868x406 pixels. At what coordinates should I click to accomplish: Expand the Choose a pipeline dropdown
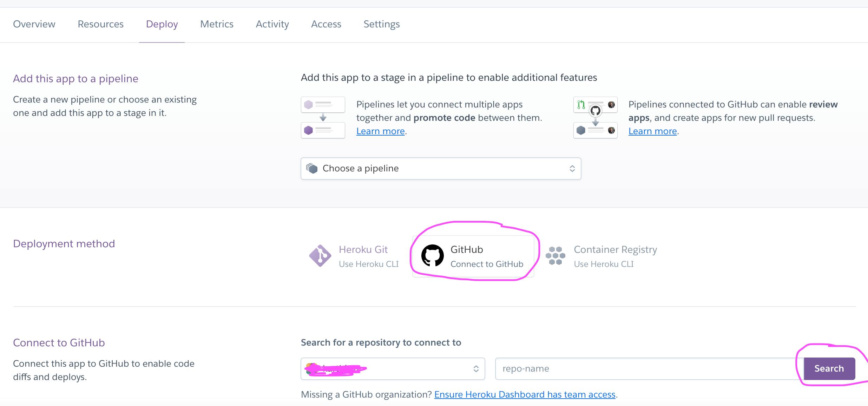(441, 169)
